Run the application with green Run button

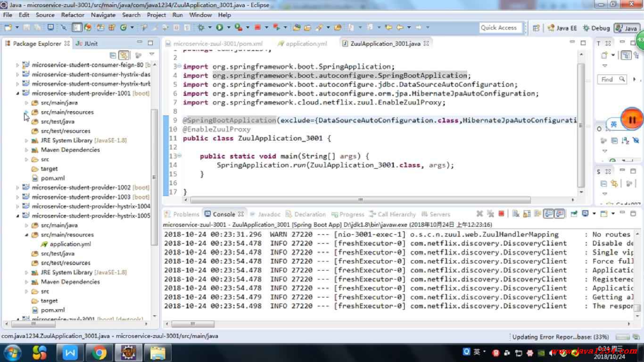click(x=220, y=27)
